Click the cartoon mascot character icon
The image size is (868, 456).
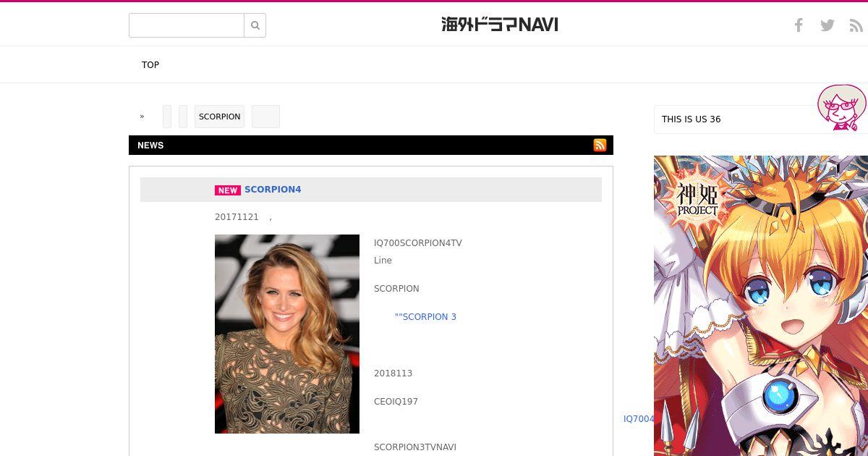tap(842, 107)
